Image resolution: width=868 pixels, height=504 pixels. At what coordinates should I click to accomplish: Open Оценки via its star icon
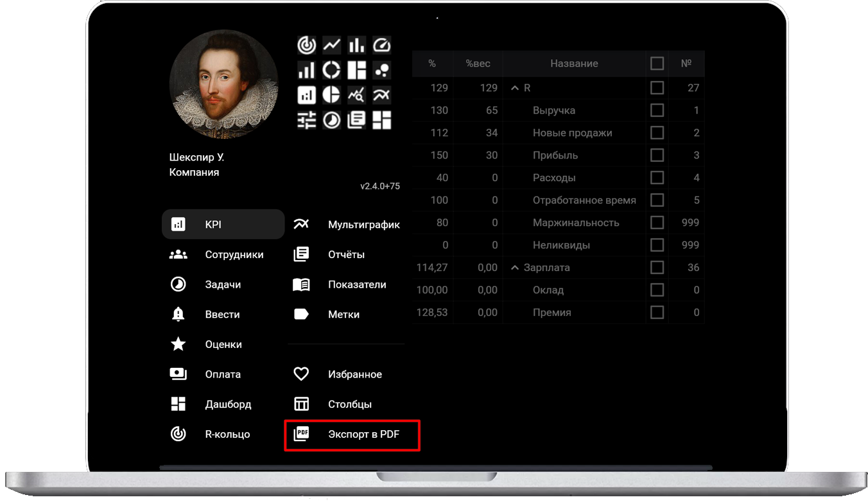(178, 345)
